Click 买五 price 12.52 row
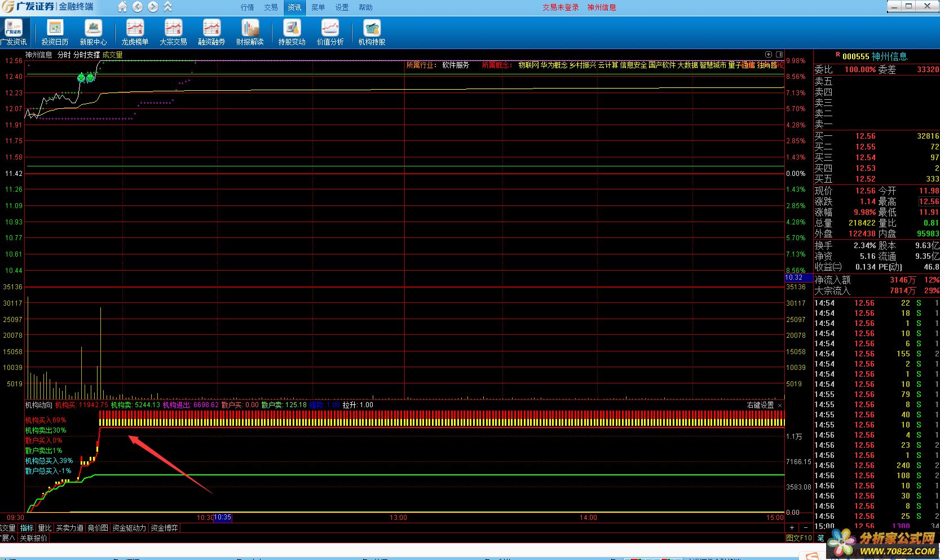The width and height of the screenshot is (940, 560). (876, 179)
